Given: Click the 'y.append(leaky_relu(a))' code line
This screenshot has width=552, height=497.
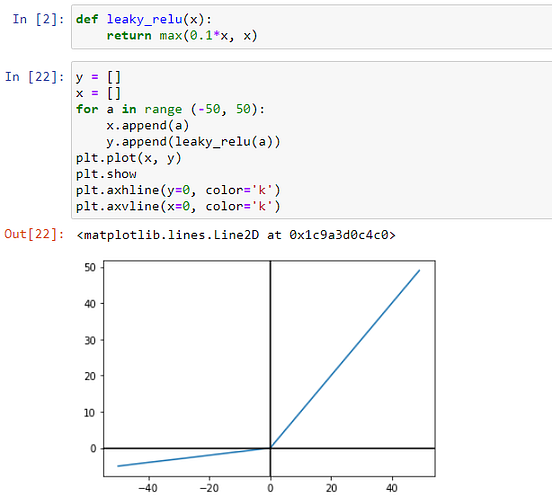Looking at the screenshot, I should click(193, 141).
